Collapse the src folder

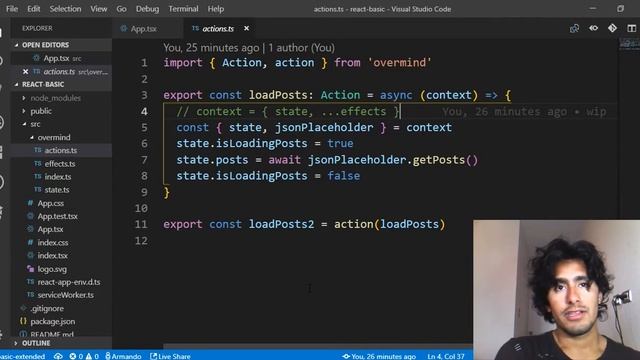coord(35,124)
